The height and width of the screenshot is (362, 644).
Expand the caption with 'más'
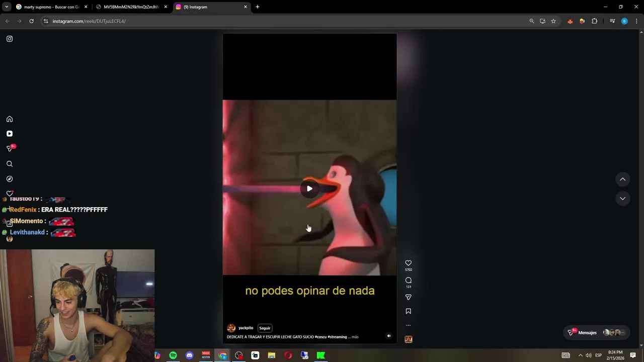point(355,337)
